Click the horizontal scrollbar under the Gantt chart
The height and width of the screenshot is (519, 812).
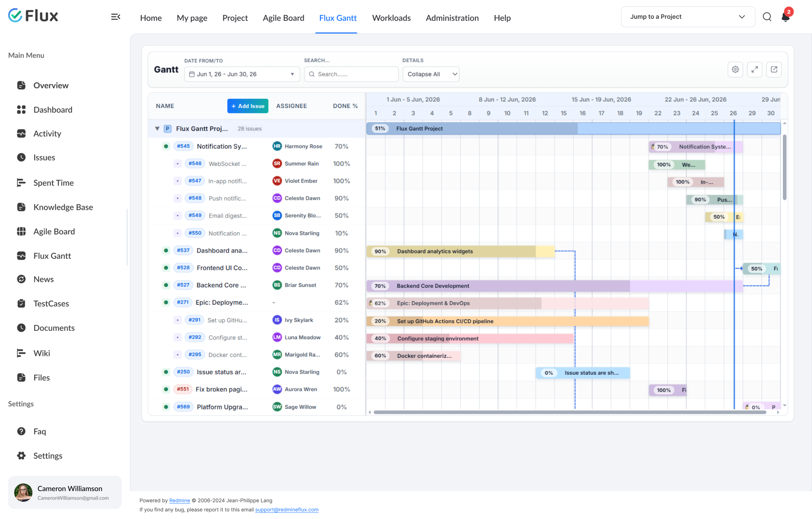coord(570,412)
